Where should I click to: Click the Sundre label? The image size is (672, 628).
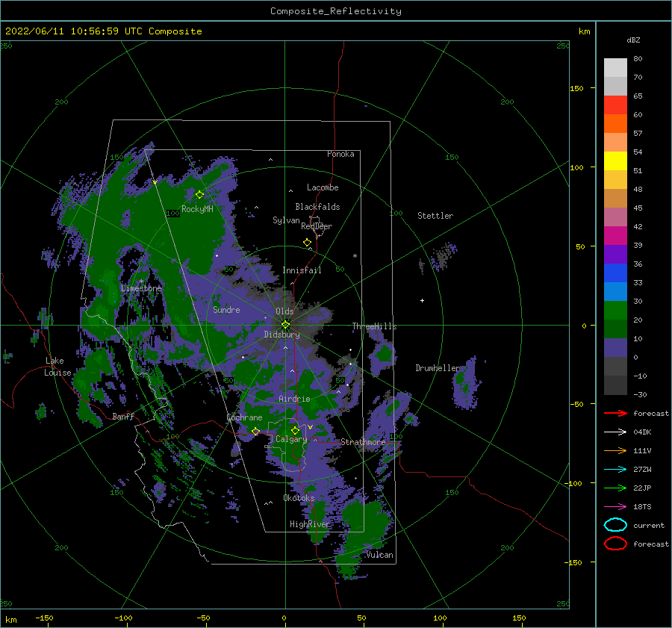[x=226, y=310]
